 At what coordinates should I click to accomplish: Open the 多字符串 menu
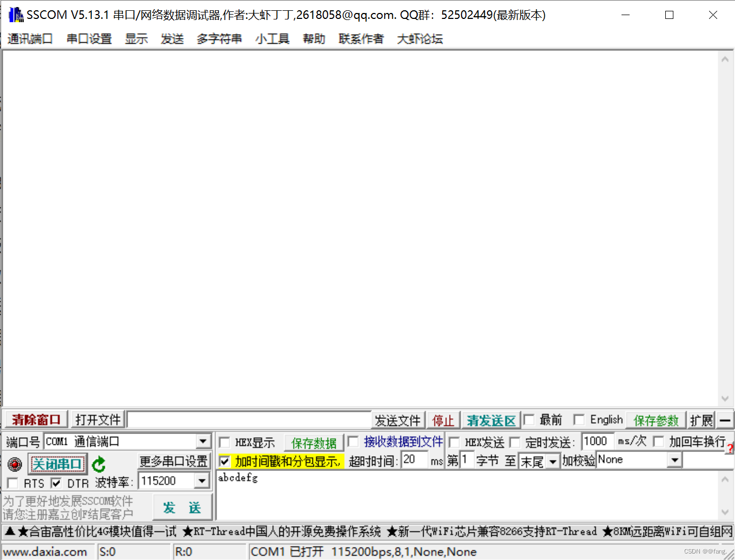tap(219, 39)
